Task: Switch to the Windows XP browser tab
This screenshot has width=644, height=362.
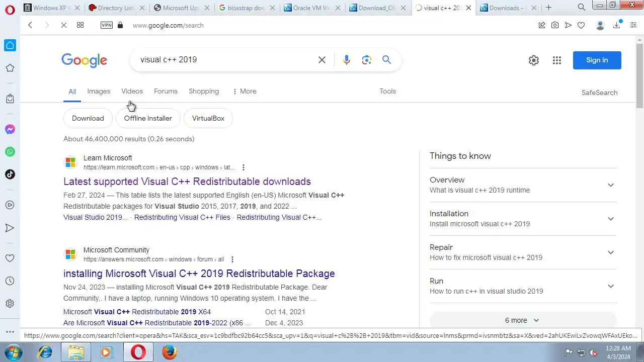Action: pyautogui.click(x=52, y=8)
